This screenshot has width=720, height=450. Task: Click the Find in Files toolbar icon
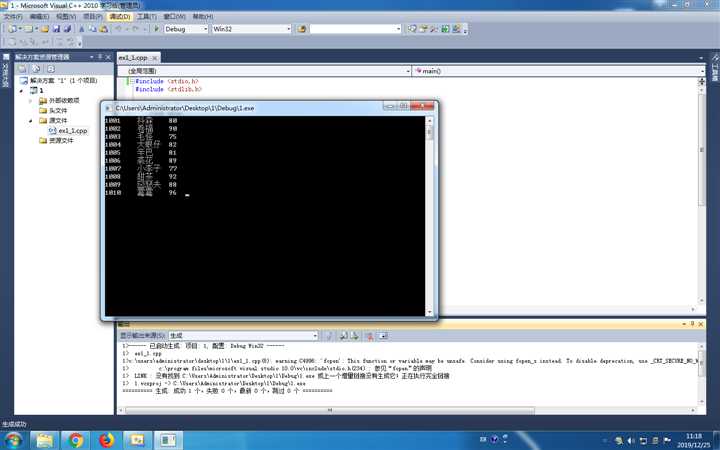coord(302,29)
